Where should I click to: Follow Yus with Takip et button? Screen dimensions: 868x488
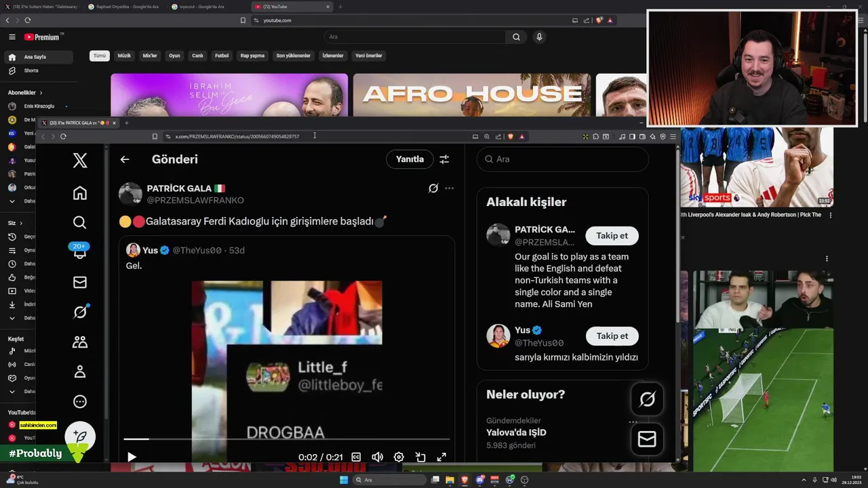tap(612, 336)
